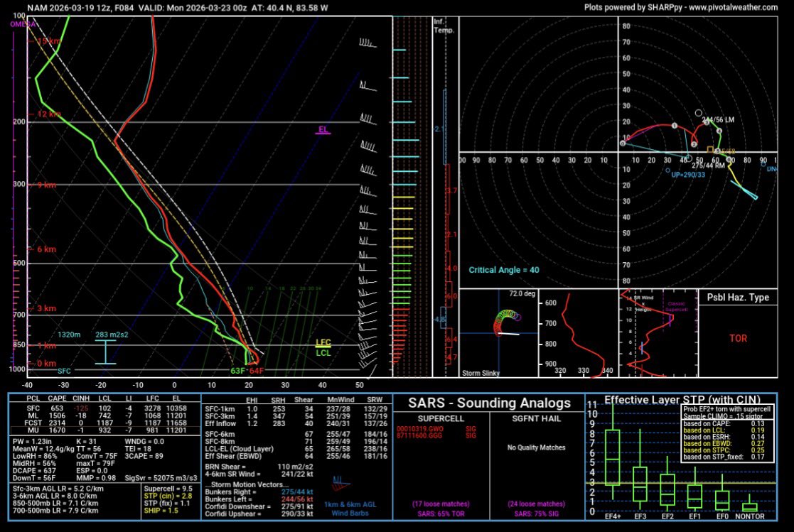The width and height of the screenshot is (794, 532).
Task: Click the 1320m effective layer label
Action: (69, 335)
